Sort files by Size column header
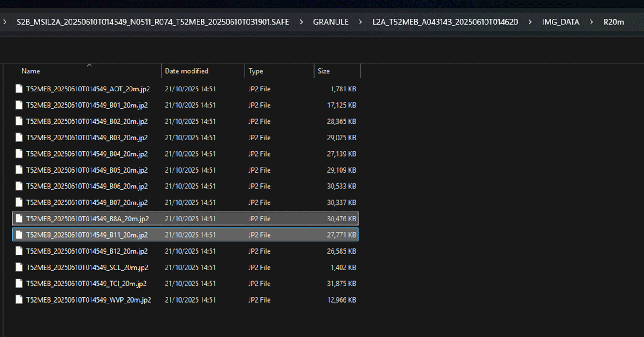The height and width of the screenshot is (337, 644). [324, 71]
